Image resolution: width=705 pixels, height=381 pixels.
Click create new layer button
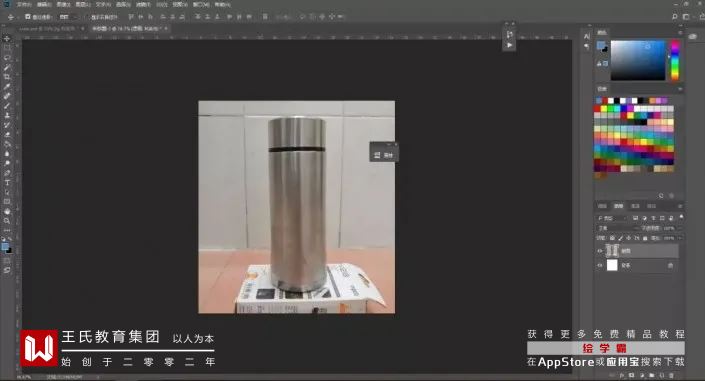(x=661, y=375)
